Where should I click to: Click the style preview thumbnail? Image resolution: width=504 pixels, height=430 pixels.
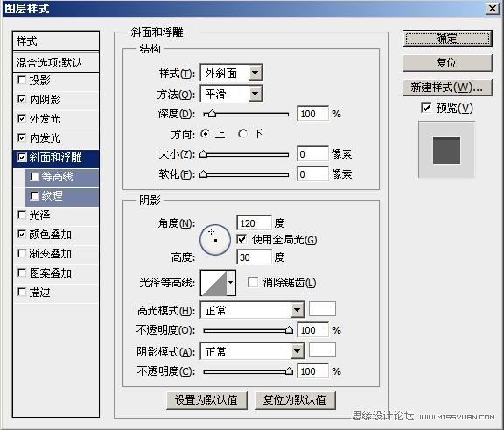446,150
